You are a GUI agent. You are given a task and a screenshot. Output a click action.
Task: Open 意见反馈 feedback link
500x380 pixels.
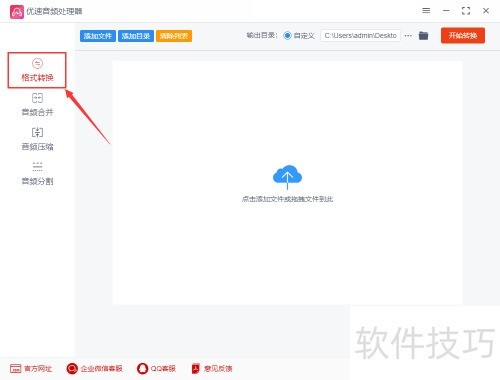[212, 368]
